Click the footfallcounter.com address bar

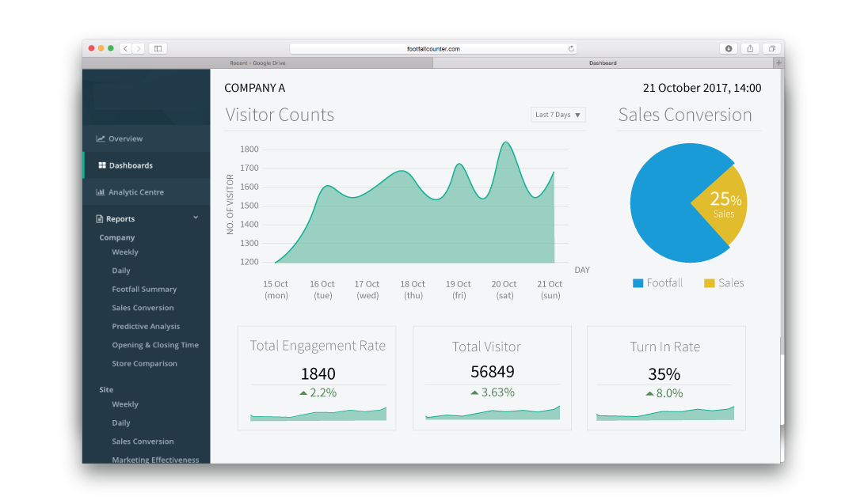pyautogui.click(x=432, y=48)
